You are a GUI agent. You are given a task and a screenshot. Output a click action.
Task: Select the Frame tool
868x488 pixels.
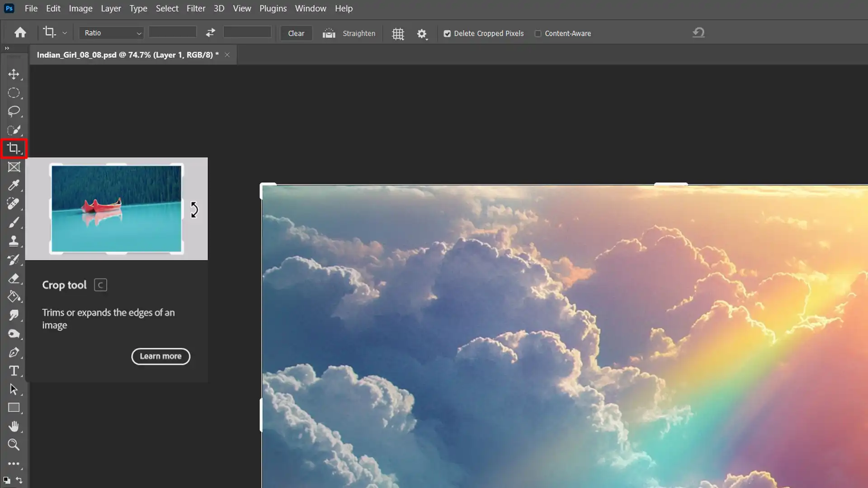tap(14, 167)
